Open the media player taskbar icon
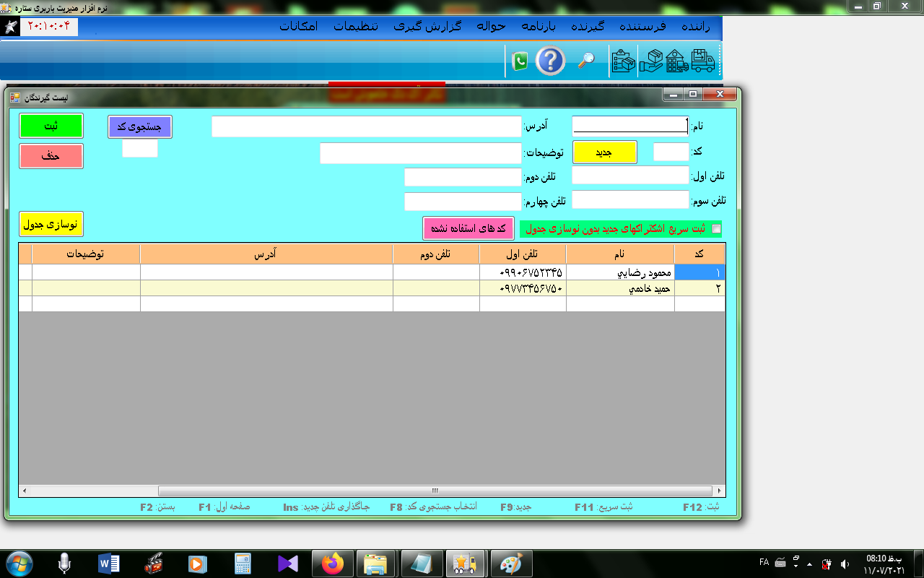The height and width of the screenshot is (578, 924). (197, 563)
